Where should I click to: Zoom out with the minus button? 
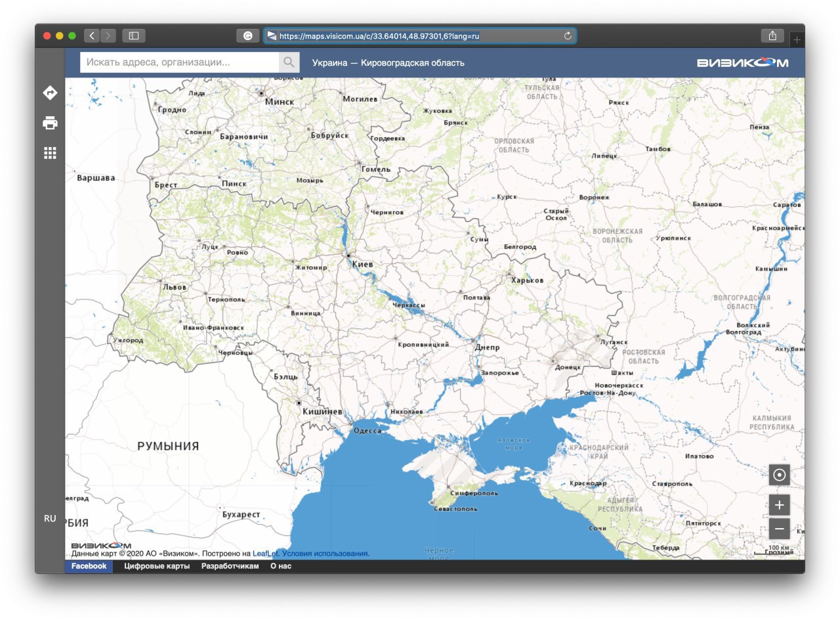point(779,528)
